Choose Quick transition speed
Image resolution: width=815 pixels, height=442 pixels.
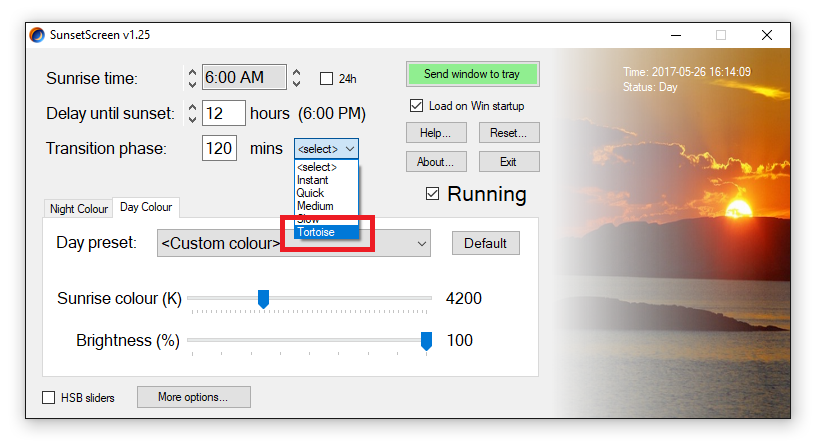(326, 193)
